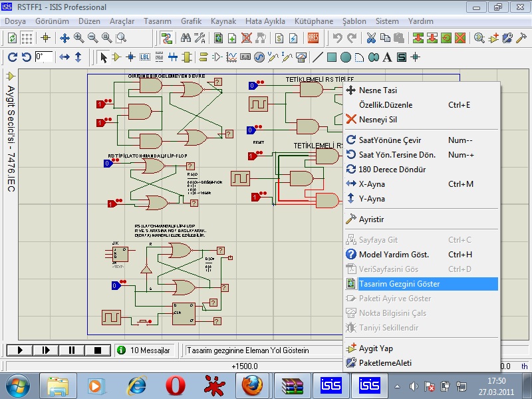The height and width of the screenshot is (399, 532).
Task: Open Firefox from the taskbar
Action: pos(252,386)
